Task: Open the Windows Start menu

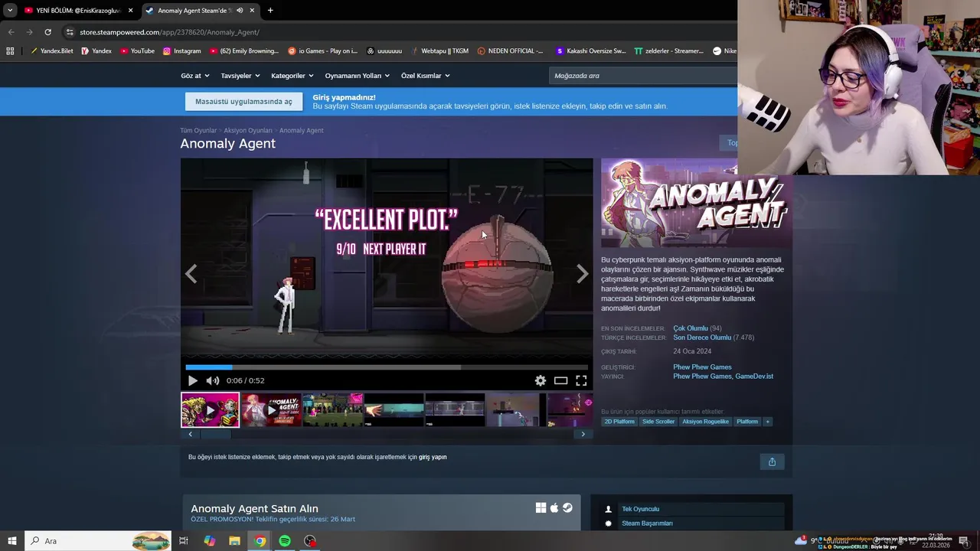Action: 11,541
